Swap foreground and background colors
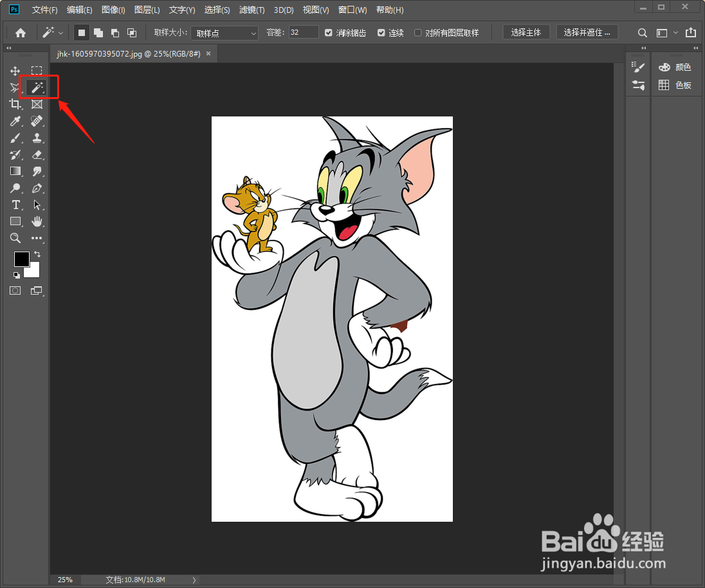 coord(37,254)
